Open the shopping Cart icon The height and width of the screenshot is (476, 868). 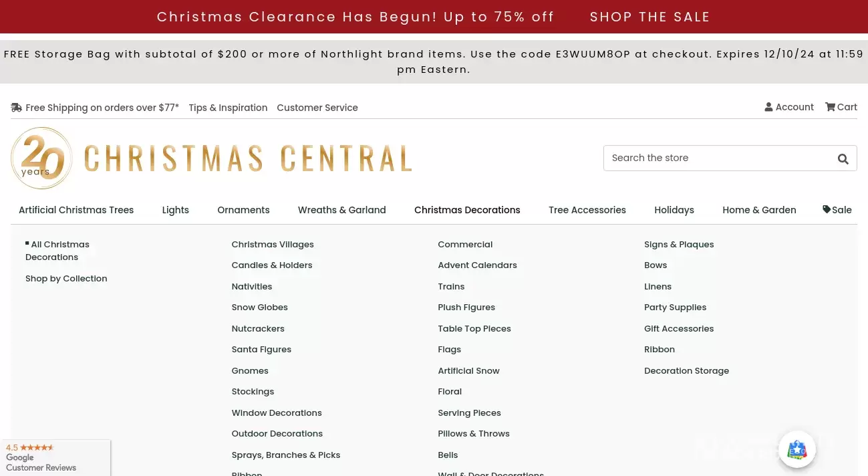[831, 107]
